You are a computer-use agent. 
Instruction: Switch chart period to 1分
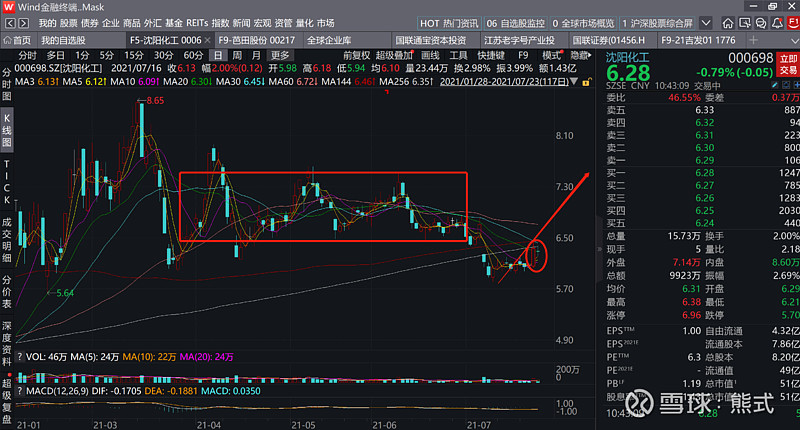(82, 55)
